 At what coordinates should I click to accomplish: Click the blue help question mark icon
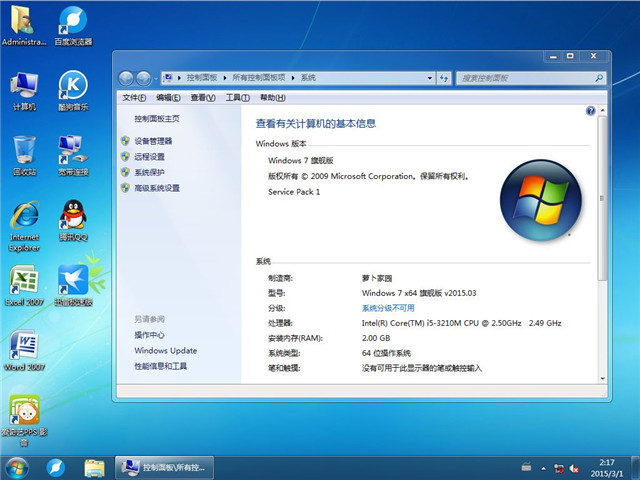click(590, 111)
